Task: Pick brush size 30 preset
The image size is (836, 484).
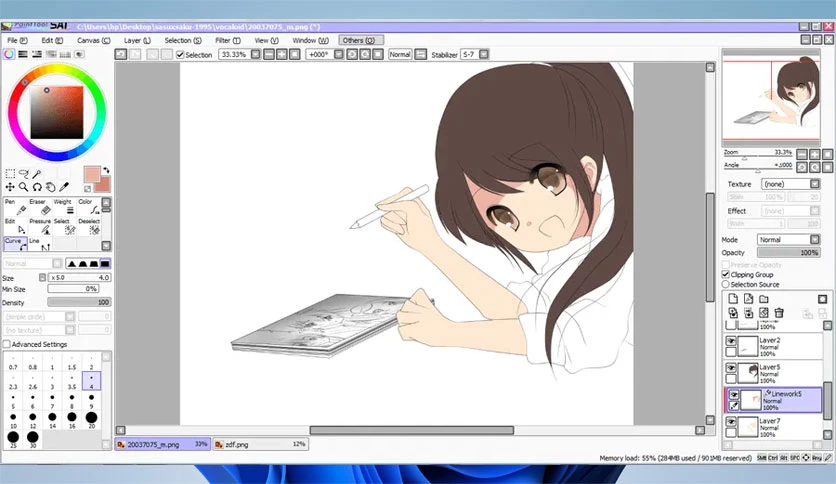Action: (x=33, y=440)
